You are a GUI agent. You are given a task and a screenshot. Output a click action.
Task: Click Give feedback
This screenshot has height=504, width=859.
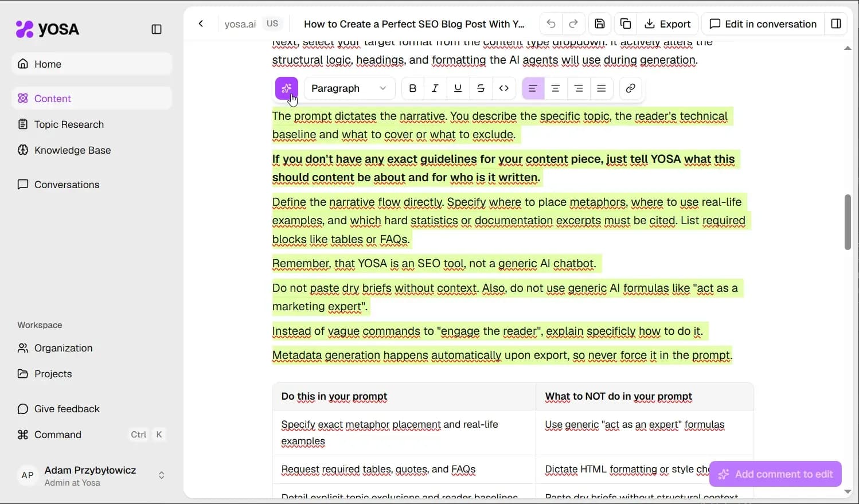(x=92, y=409)
